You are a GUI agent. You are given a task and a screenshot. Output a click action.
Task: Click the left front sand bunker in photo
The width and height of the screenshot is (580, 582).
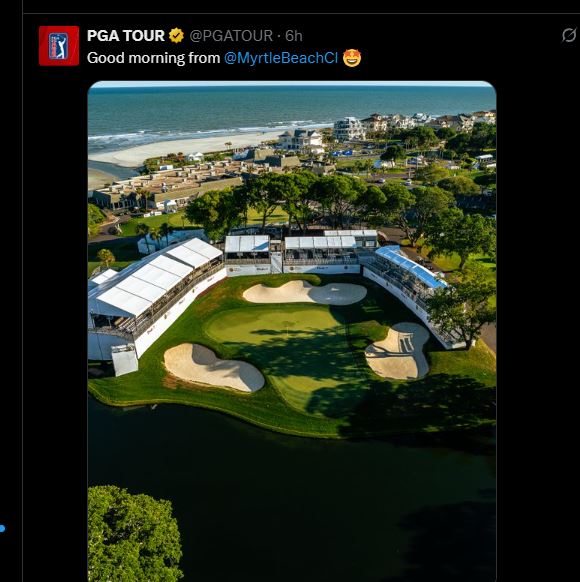pos(214,367)
